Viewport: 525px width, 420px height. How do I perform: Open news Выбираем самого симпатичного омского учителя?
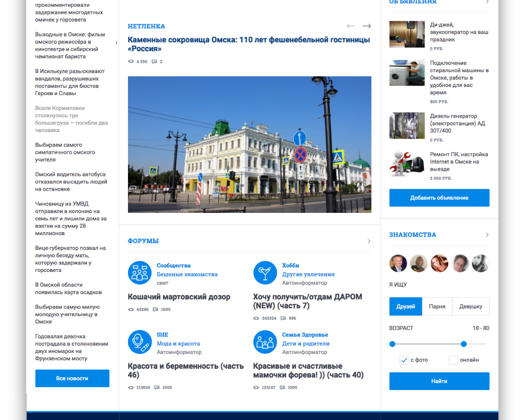click(65, 153)
